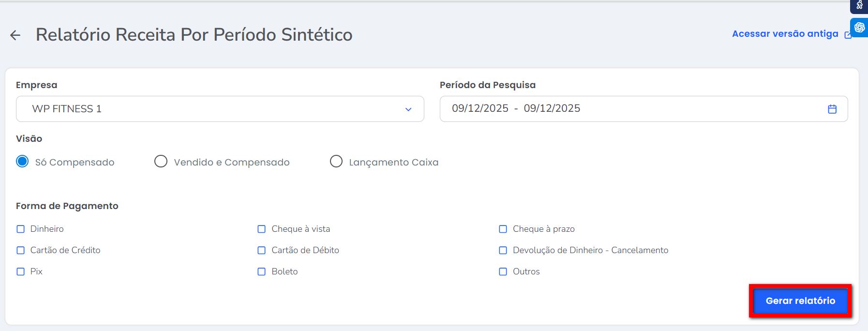Select the Só Compensado radio option
Image resolution: width=868 pixels, height=331 pixels.
(22, 161)
